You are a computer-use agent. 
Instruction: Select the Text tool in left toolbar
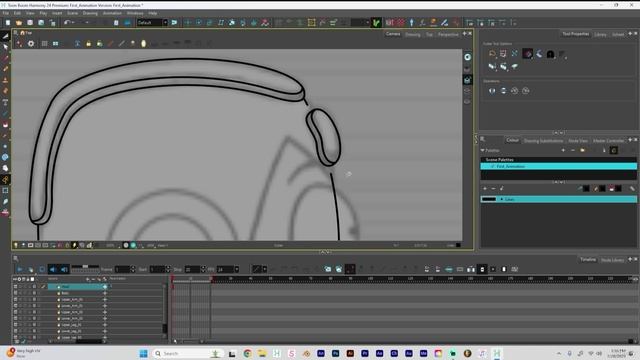point(5,102)
